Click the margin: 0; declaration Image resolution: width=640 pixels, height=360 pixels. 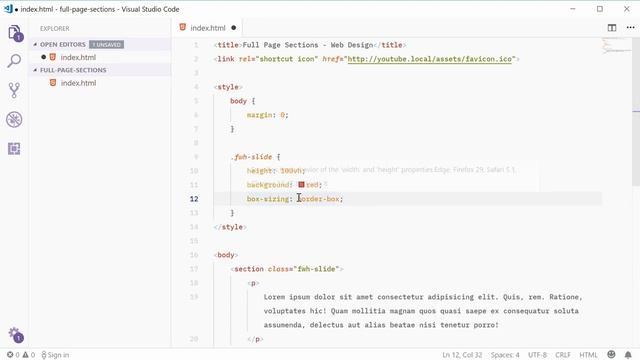pos(267,115)
